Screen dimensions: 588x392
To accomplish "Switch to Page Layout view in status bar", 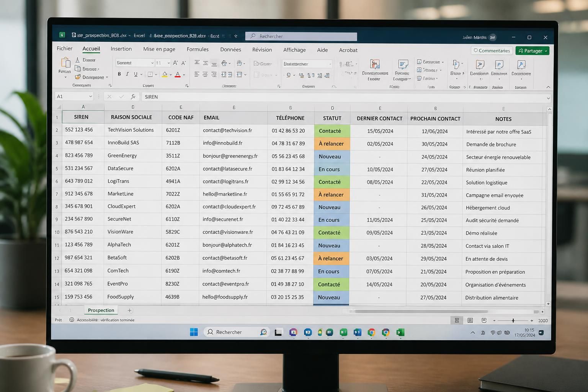I will pos(470,320).
